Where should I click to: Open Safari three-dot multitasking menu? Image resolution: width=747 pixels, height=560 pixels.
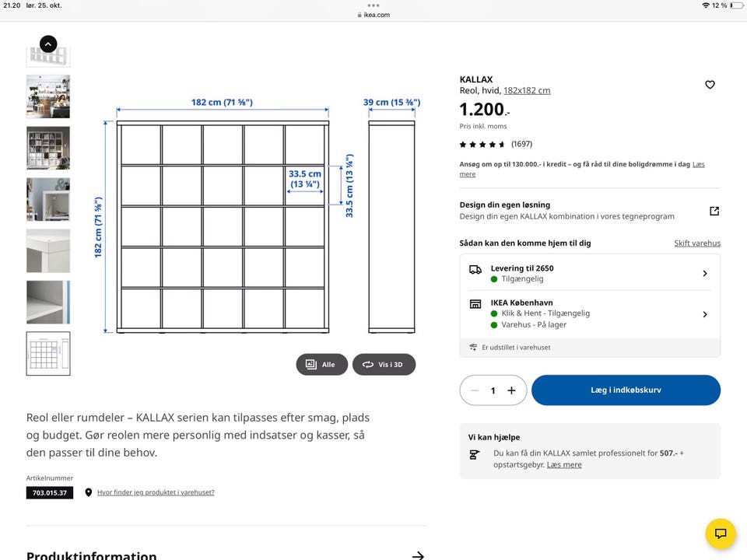[373, 5]
